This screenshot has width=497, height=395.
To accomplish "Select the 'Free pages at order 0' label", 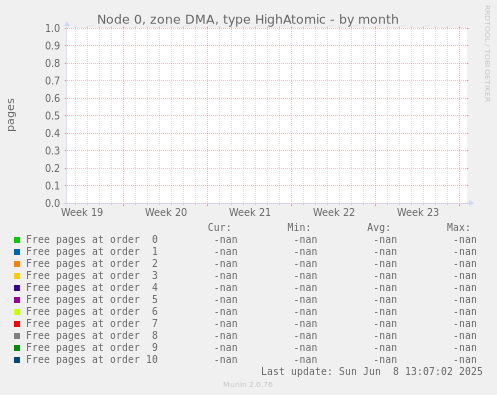I will pyautogui.click(x=92, y=240).
